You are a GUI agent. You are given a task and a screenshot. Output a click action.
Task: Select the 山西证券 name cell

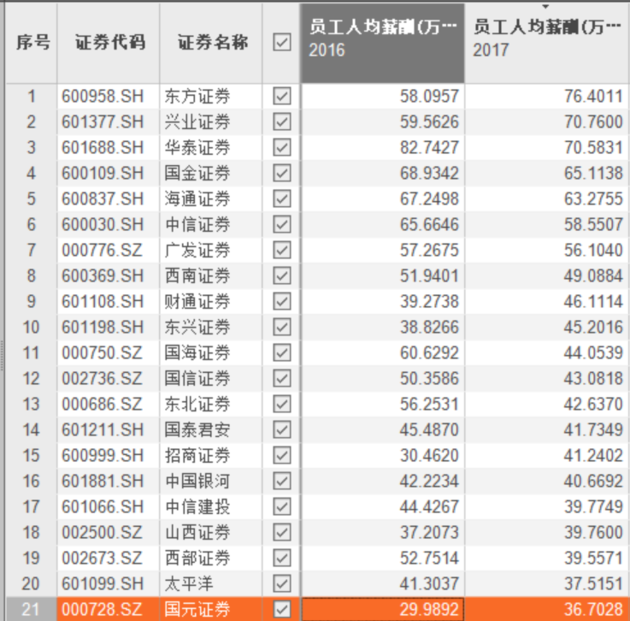point(197,533)
